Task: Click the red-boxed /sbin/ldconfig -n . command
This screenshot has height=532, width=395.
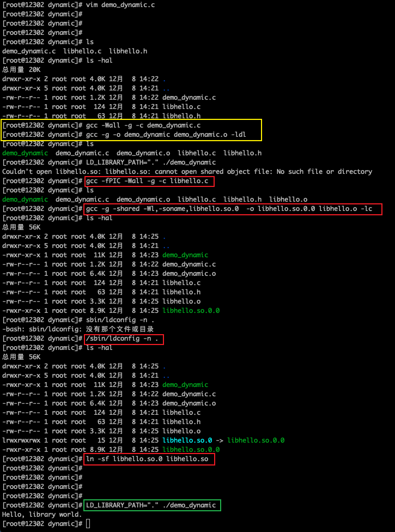Action: [123, 338]
